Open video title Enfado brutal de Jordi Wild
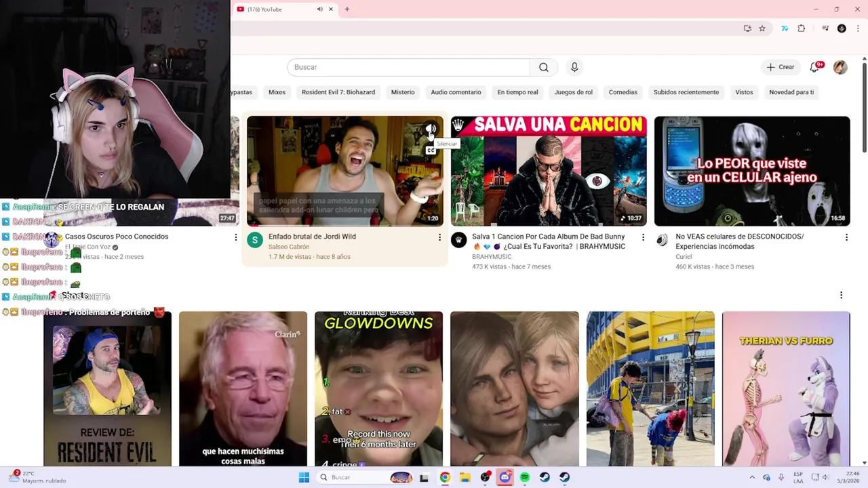This screenshot has width=868, height=488. [x=312, y=237]
